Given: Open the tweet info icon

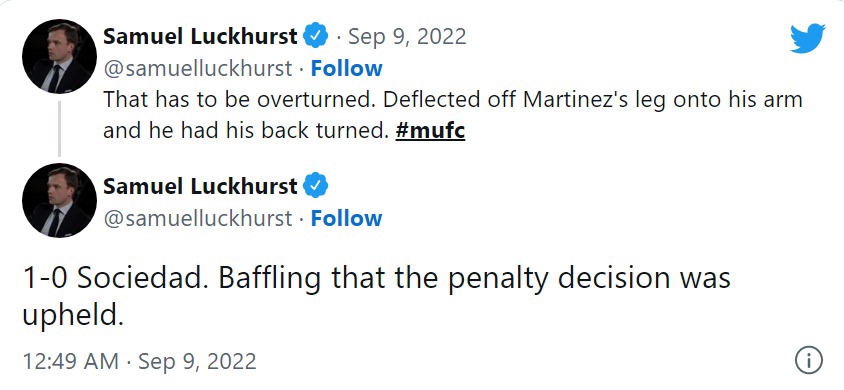Looking at the screenshot, I should pos(808,360).
